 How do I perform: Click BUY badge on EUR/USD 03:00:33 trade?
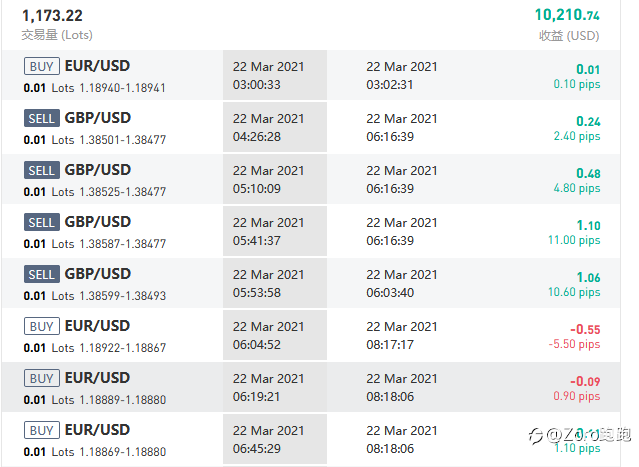point(42,66)
